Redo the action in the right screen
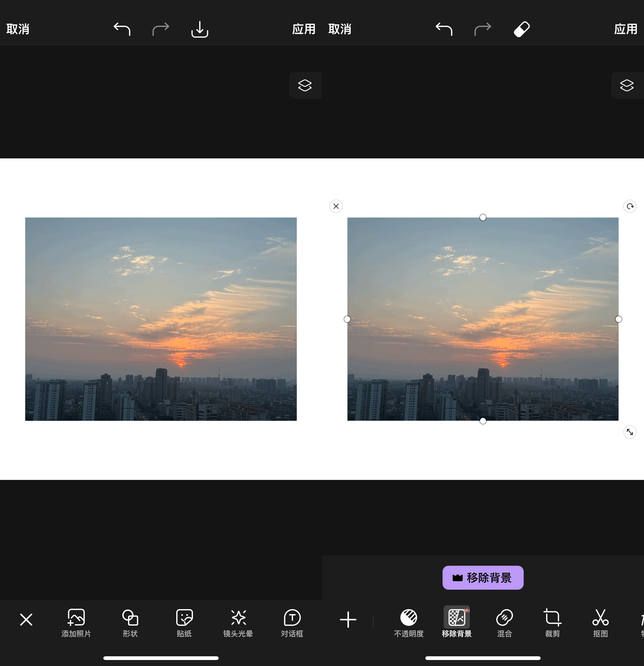Screen dimensions: 644x666 (x=483, y=29)
